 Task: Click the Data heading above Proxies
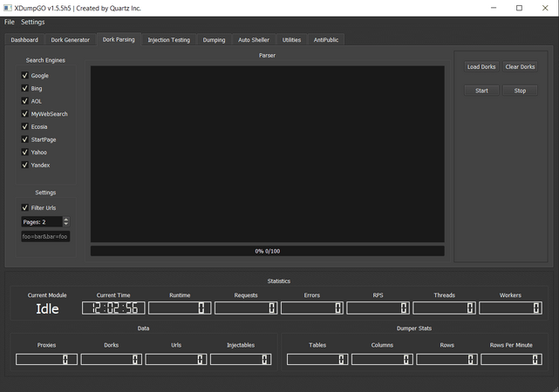(x=143, y=328)
